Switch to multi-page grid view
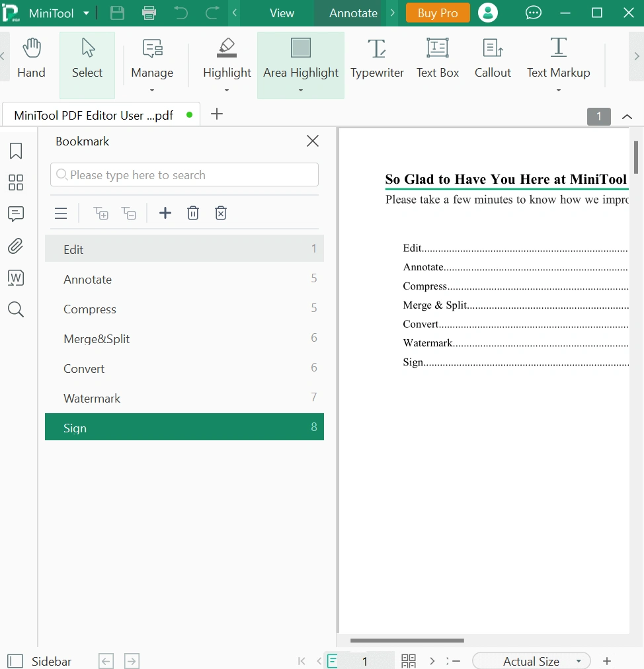This screenshot has width=644, height=669. [409, 661]
